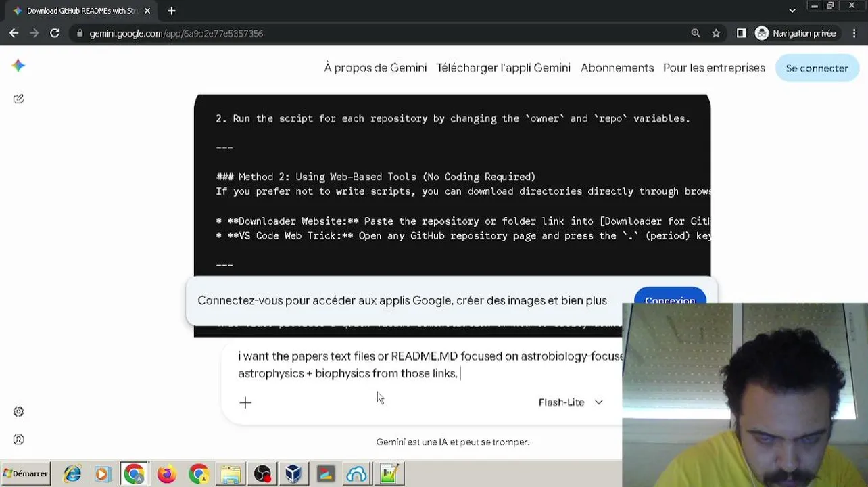Screen dimensions: 868x487
Task: Select the Download GitHub READMEs tab
Action: [x=81, y=11]
